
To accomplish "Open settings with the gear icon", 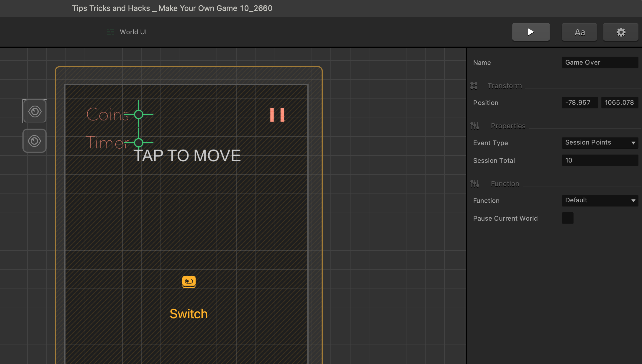I will 621,32.
